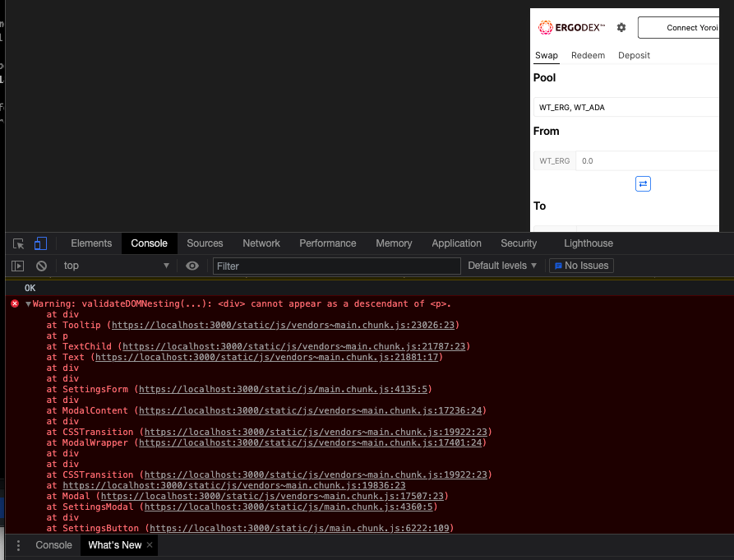Screen dimensions: 734x560
Task: Switch to the Redeem tab
Action: pos(588,55)
